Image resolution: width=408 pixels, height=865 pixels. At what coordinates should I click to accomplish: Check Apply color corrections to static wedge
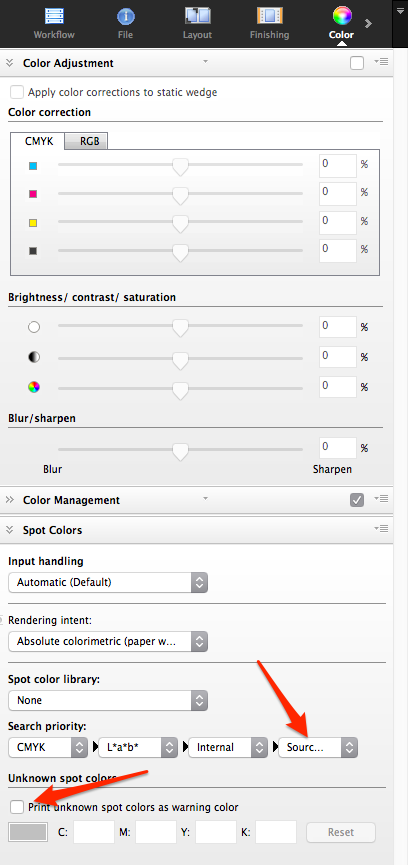coord(18,92)
